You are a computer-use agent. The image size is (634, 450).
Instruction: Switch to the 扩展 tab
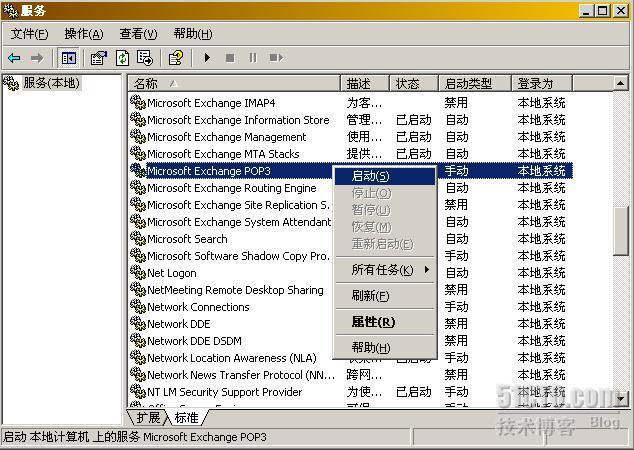click(148, 417)
